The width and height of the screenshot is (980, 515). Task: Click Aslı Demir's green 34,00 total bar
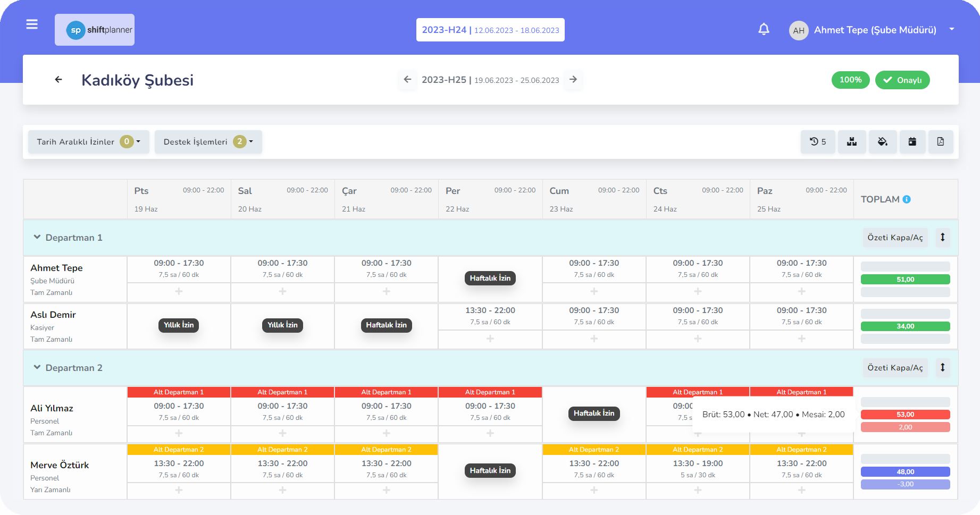click(906, 326)
